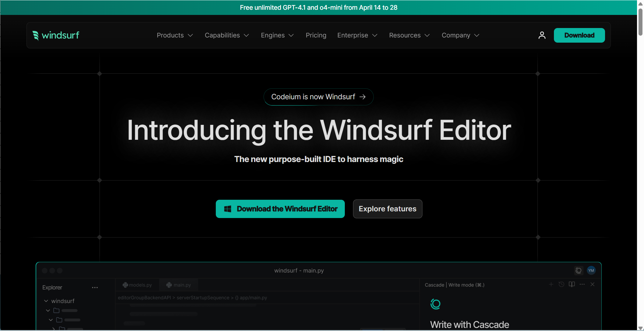Click the Explorer panel title
644x331 pixels.
52,287
